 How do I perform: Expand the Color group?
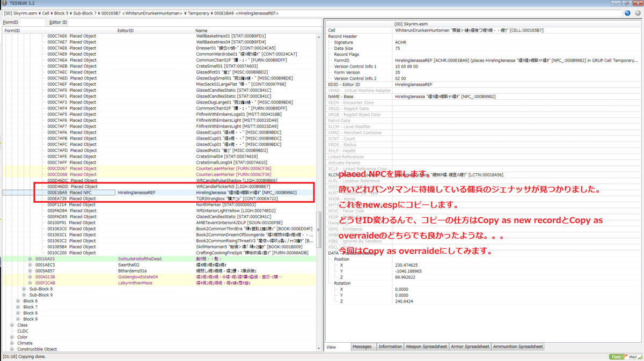point(12,337)
